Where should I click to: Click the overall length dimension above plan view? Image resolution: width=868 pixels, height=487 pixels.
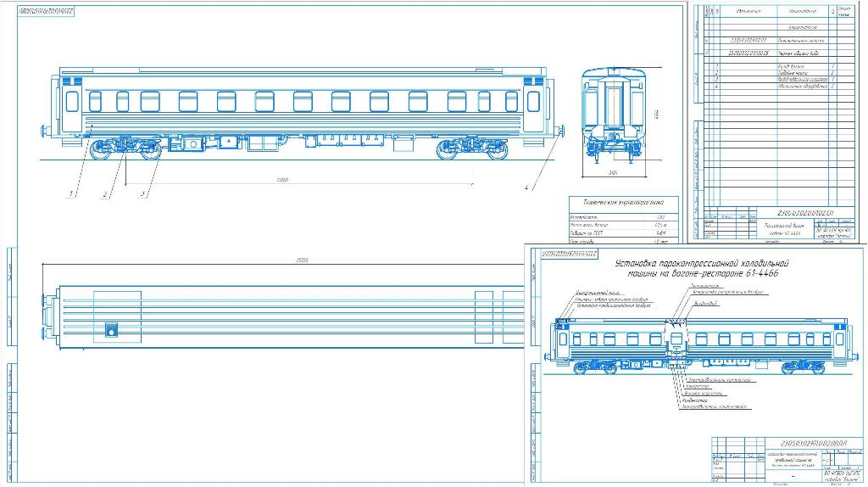point(303,260)
